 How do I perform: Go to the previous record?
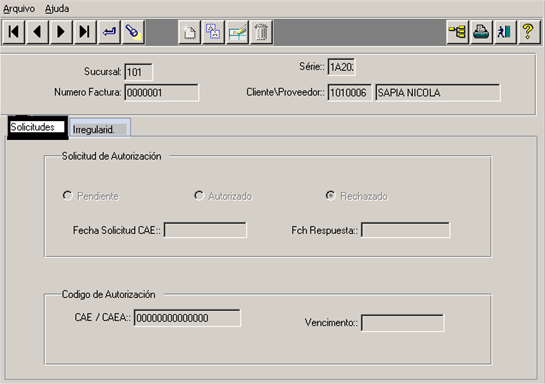click(38, 32)
